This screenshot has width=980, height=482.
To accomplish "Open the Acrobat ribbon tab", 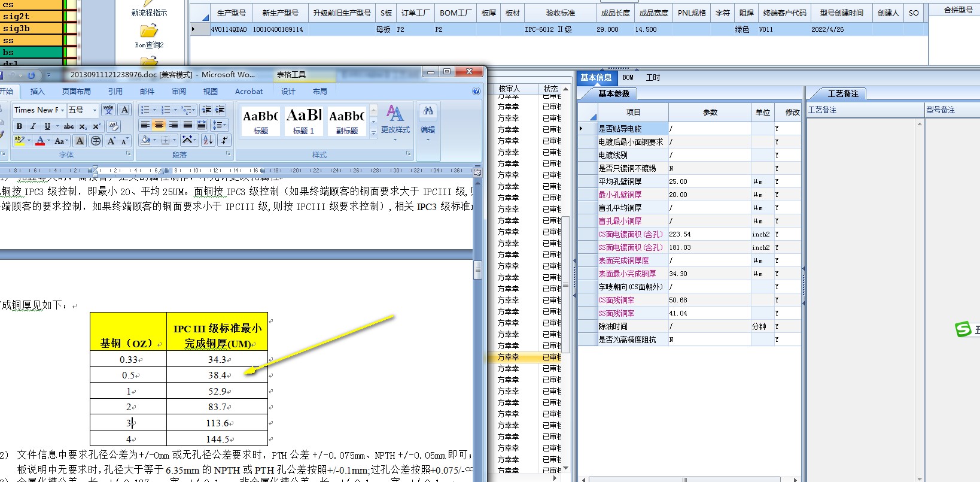I will 249,92.
